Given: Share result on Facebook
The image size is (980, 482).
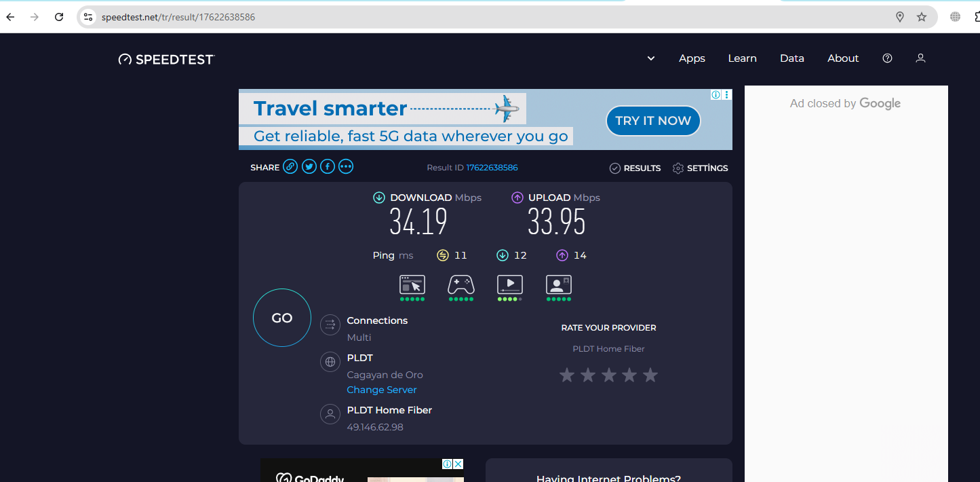Looking at the screenshot, I should [x=328, y=166].
